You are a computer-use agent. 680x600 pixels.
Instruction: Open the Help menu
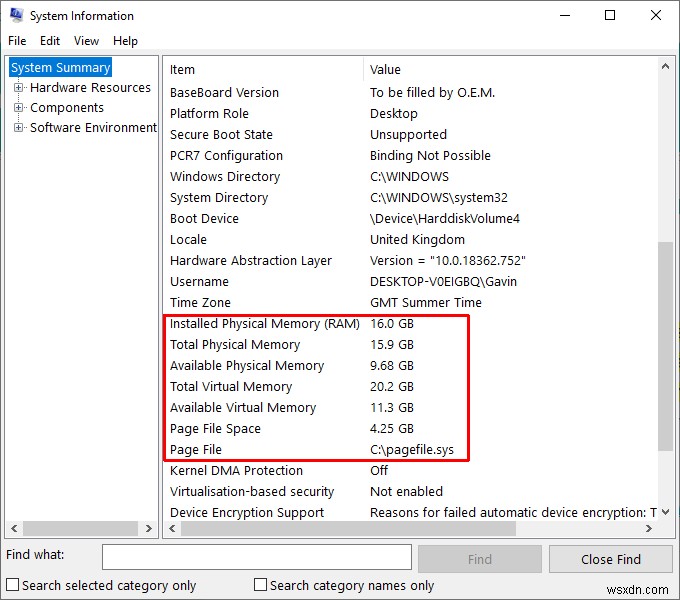coord(125,41)
